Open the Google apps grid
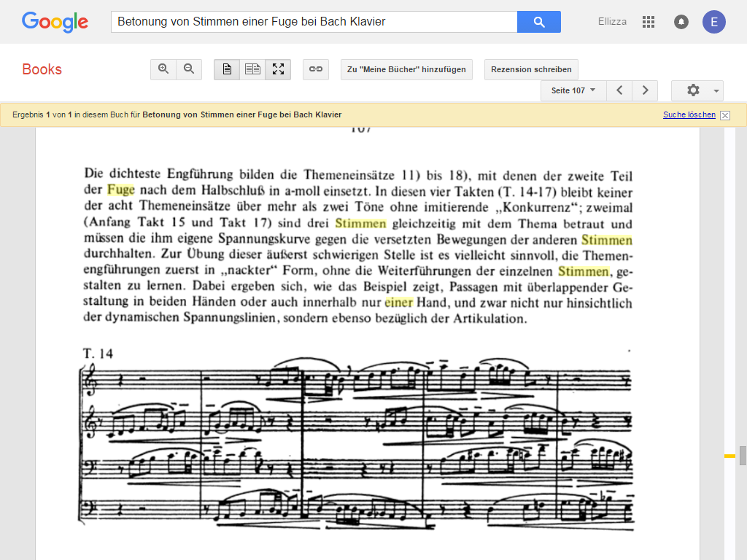The width and height of the screenshot is (747, 560). 649,22
